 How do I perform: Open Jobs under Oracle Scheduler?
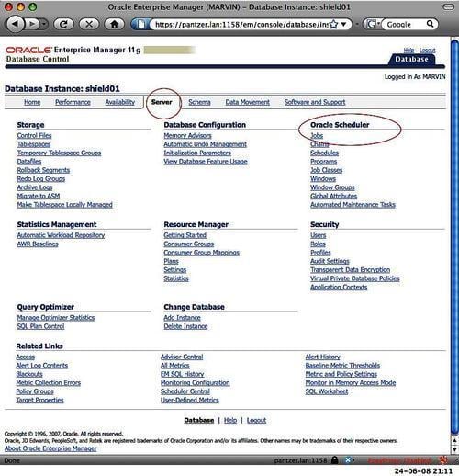click(317, 135)
